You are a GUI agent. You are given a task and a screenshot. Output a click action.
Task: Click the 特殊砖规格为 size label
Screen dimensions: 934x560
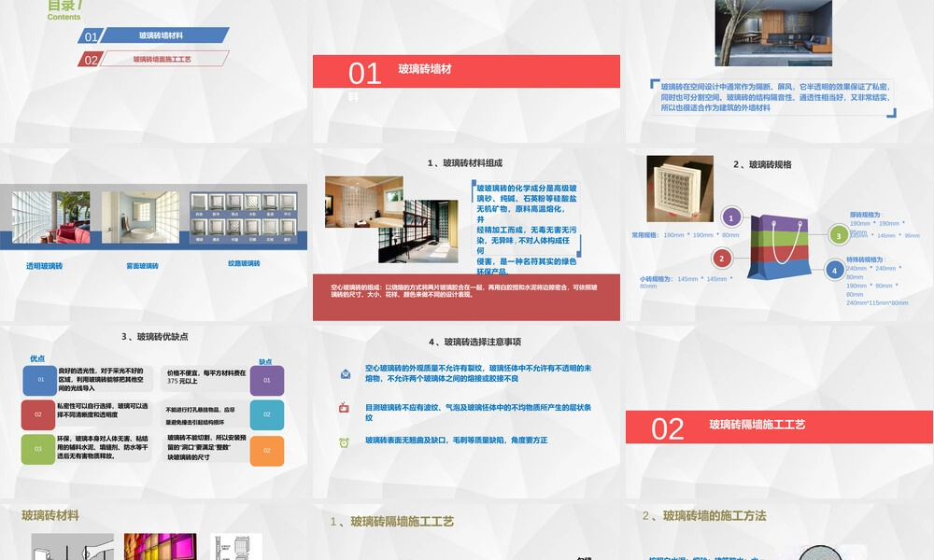(x=865, y=259)
